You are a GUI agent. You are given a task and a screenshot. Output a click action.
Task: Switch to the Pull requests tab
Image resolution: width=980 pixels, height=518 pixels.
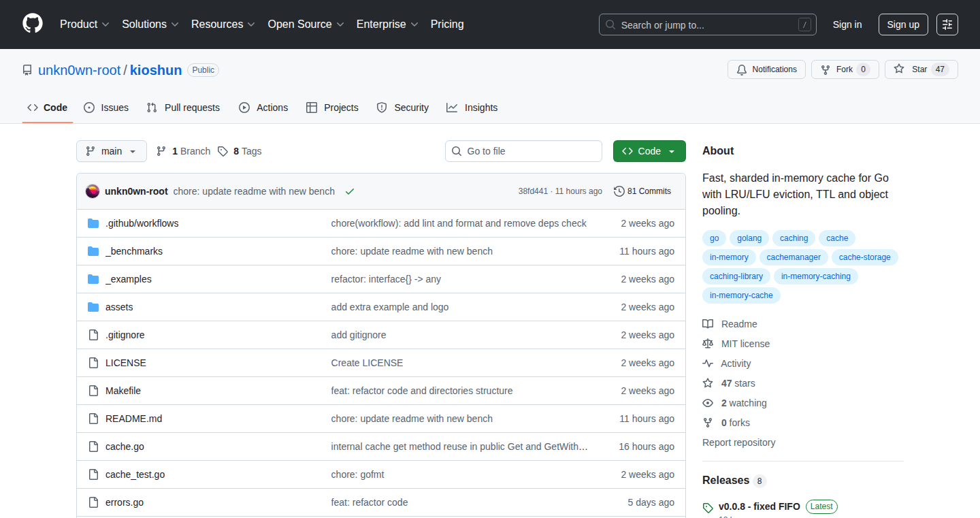click(x=184, y=108)
